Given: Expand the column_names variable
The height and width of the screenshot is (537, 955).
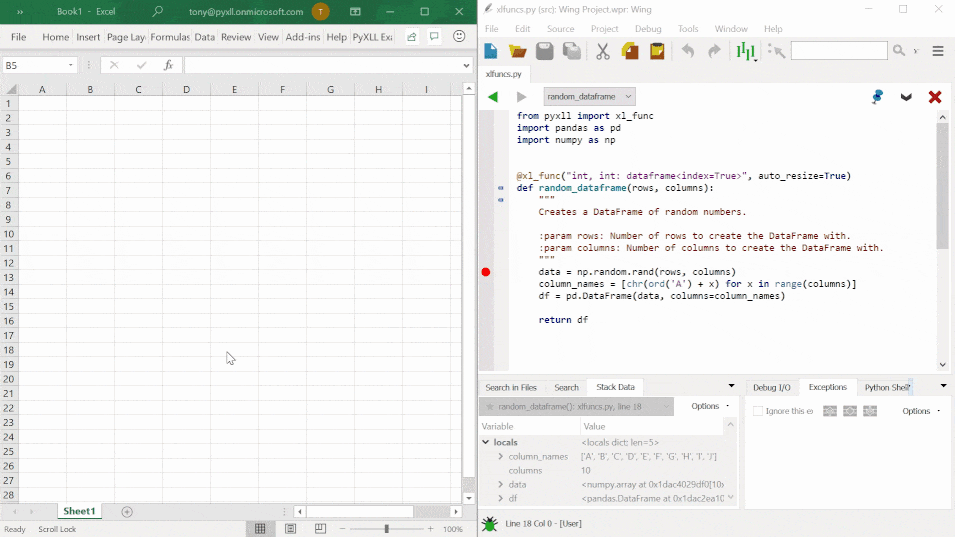Looking at the screenshot, I should click(x=501, y=457).
